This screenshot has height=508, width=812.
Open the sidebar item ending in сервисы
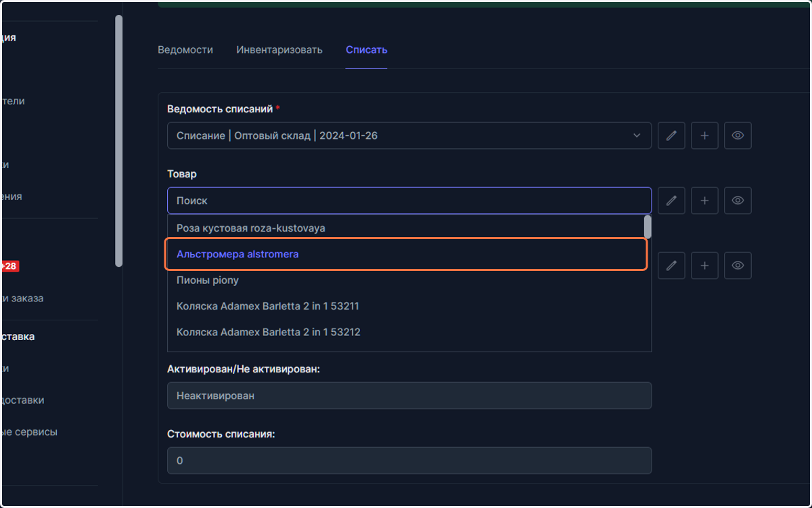coord(28,431)
